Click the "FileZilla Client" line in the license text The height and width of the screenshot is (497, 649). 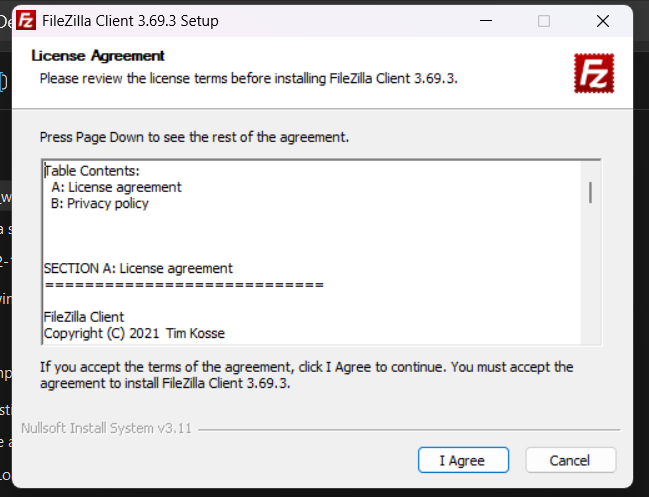[84, 317]
